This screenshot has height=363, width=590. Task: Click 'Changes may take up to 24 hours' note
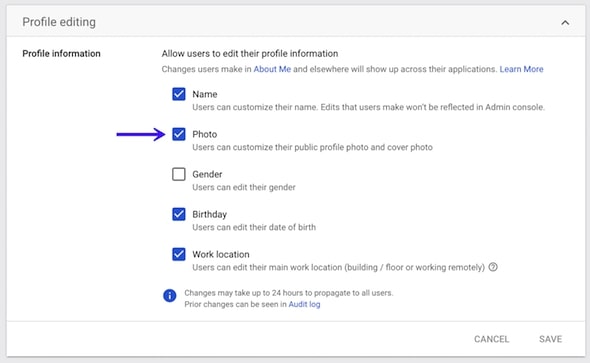[x=289, y=293]
